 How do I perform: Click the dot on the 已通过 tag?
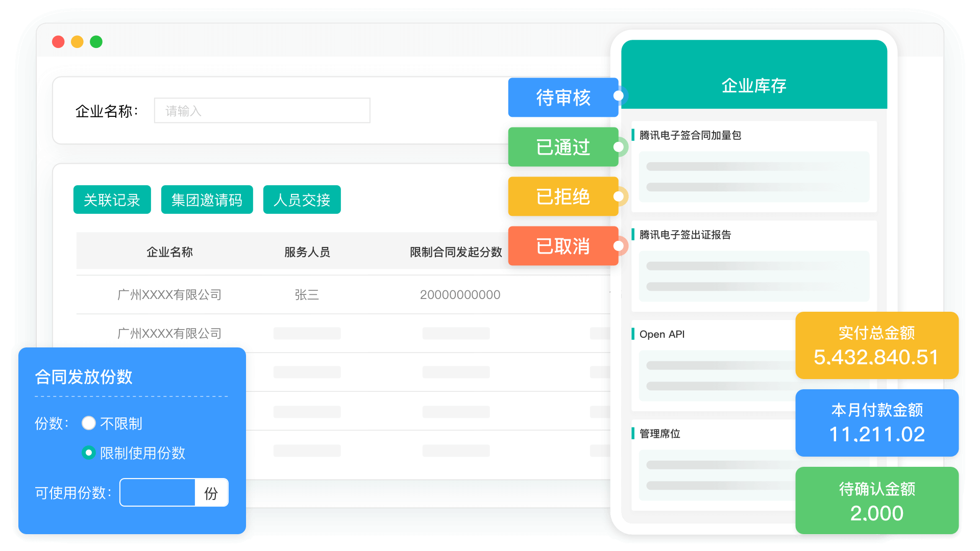618,147
